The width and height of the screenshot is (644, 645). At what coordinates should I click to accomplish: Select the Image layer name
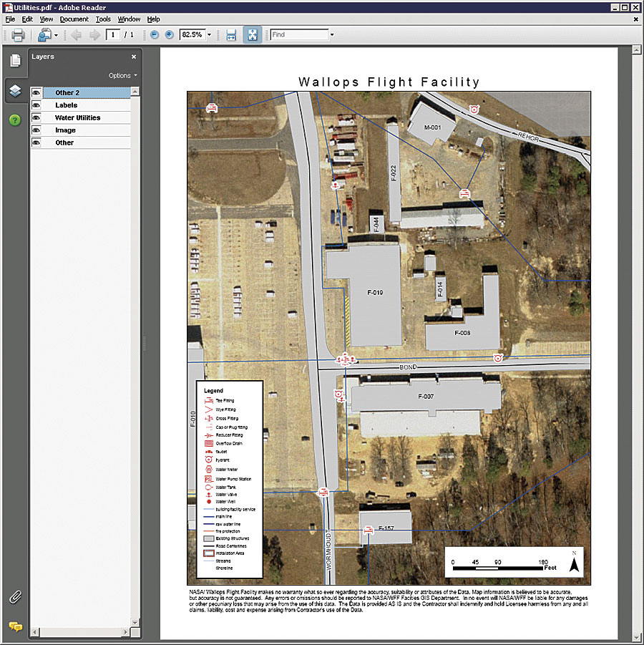[x=65, y=130]
